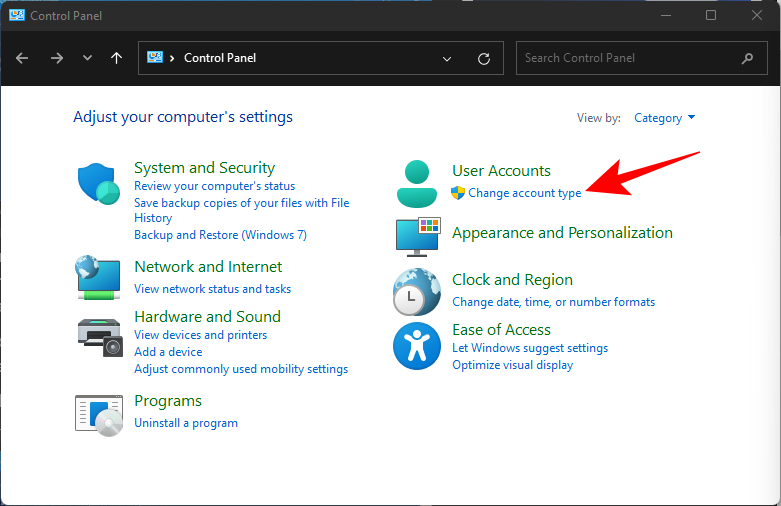Open the Appearance and Personalization monitor icon
781x506 pixels.
pyautogui.click(x=416, y=235)
